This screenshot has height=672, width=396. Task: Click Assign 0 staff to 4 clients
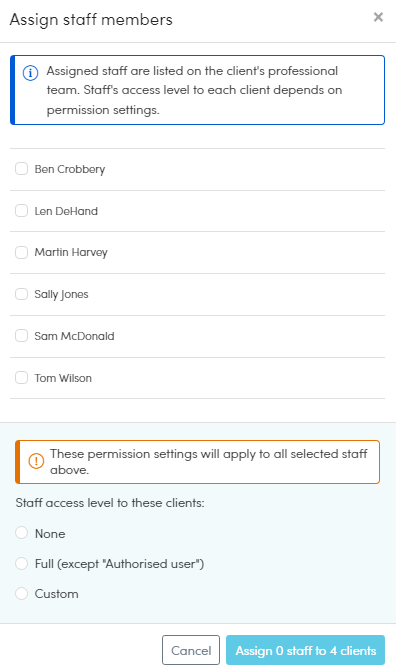coord(306,650)
